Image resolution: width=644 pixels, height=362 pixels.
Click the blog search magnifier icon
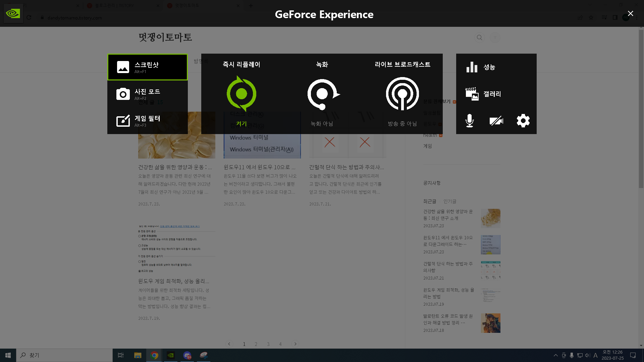[480, 38]
